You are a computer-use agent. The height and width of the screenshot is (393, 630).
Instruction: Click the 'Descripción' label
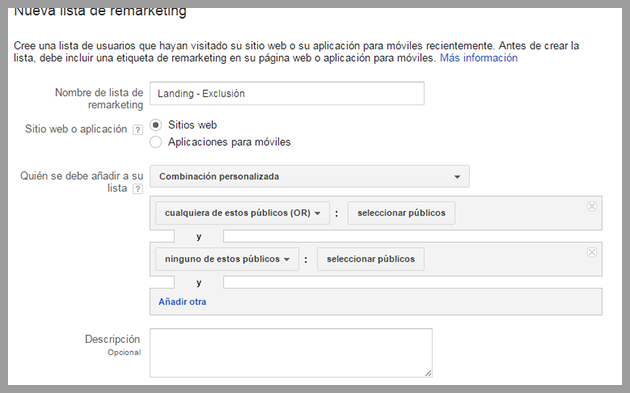pyautogui.click(x=112, y=339)
